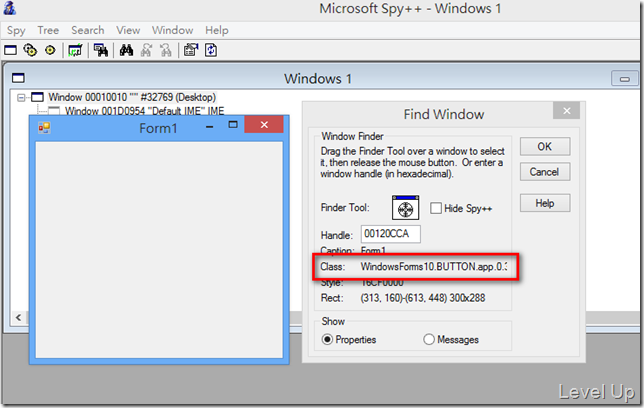Click the Class value WindowsForms10.BUTTON.app text
This screenshot has width=644, height=408.
(x=434, y=267)
